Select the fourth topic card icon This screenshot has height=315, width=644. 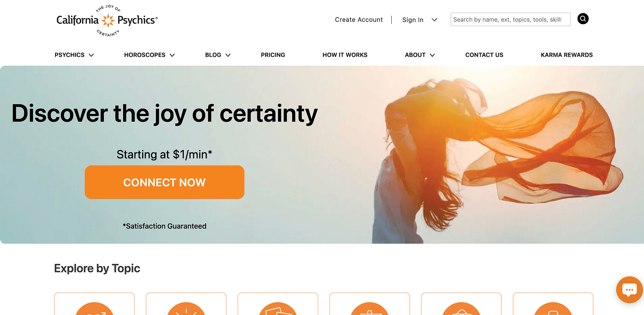click(x=369, y=309)
